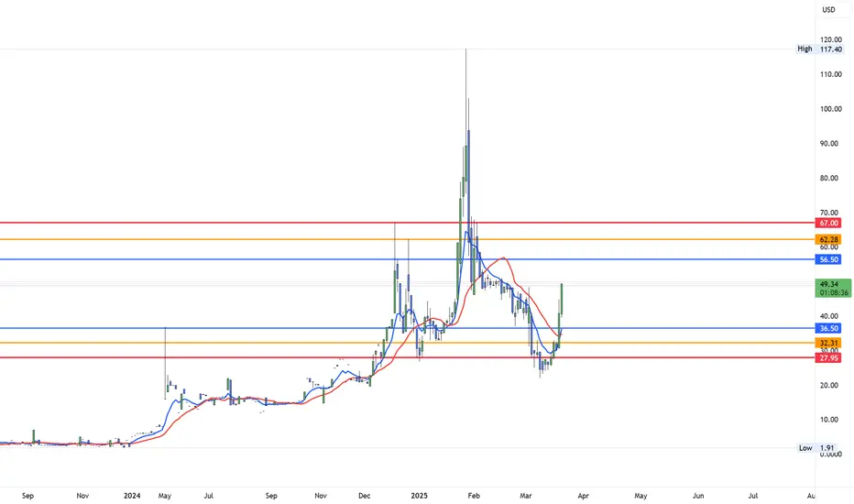Click the 49.34 green current price tag
Viewport: 854px width, 504px height.
tap(833, 289)
